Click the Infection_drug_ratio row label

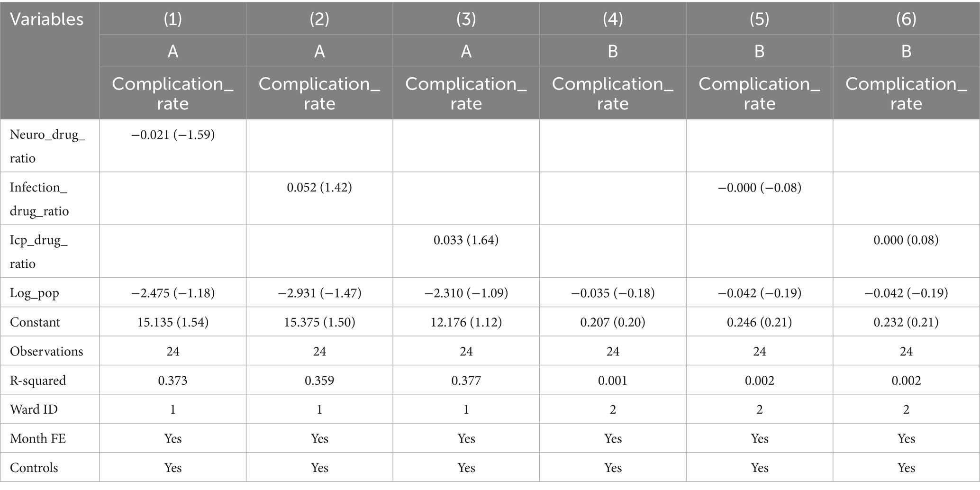click(39, 199)
